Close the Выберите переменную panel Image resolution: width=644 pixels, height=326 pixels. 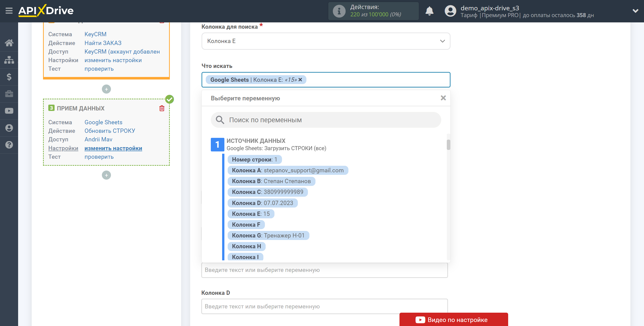[443, 98]
